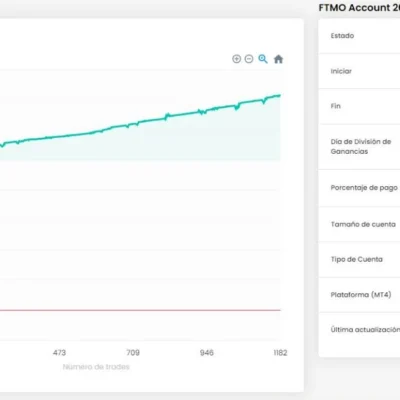Click 'Día de División de Ganancias' label
This screenshot has width=400, height=400.
(x=361, y=146)
